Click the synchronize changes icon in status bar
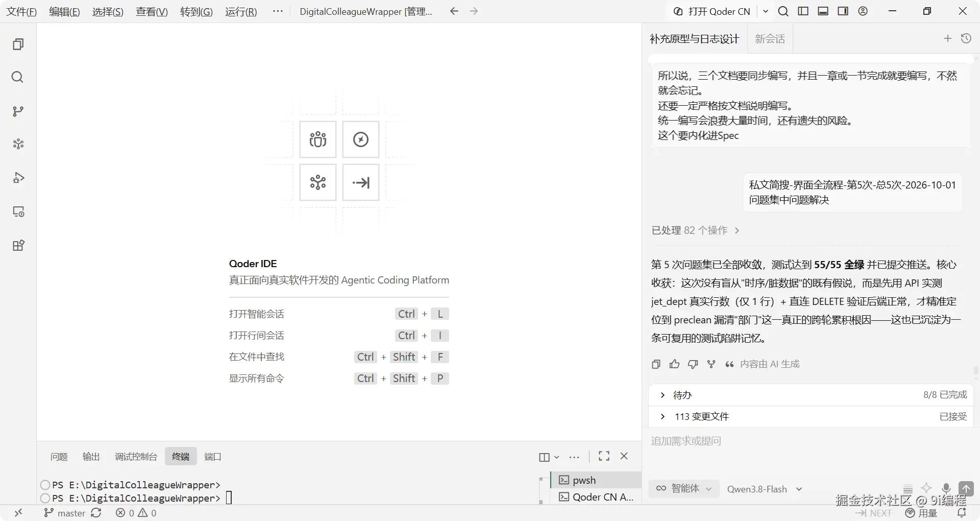Image resolution: width=980 pixels, height=521 pixels. click(x=96, y=513)
